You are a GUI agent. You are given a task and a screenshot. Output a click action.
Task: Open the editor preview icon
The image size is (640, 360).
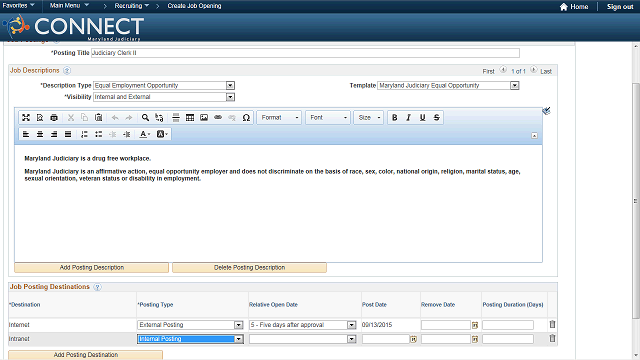[40, 118]
